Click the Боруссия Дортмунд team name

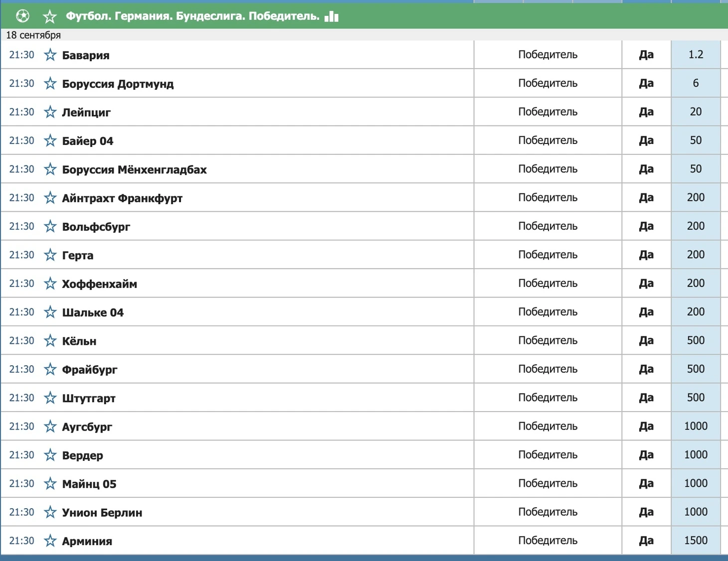[x=118, y=84]
